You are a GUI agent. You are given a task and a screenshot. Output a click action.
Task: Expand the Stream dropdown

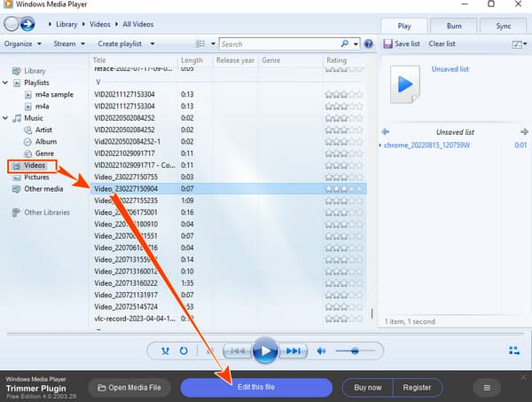68,43
